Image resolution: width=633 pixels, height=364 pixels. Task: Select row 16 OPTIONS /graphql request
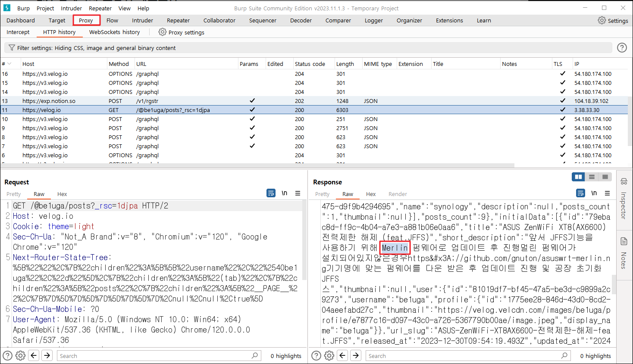[x=314, y=74]
